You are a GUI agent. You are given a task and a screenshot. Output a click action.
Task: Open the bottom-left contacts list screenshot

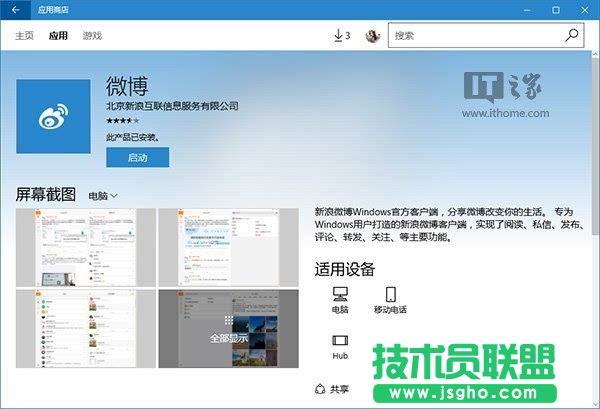click(86, 329)
